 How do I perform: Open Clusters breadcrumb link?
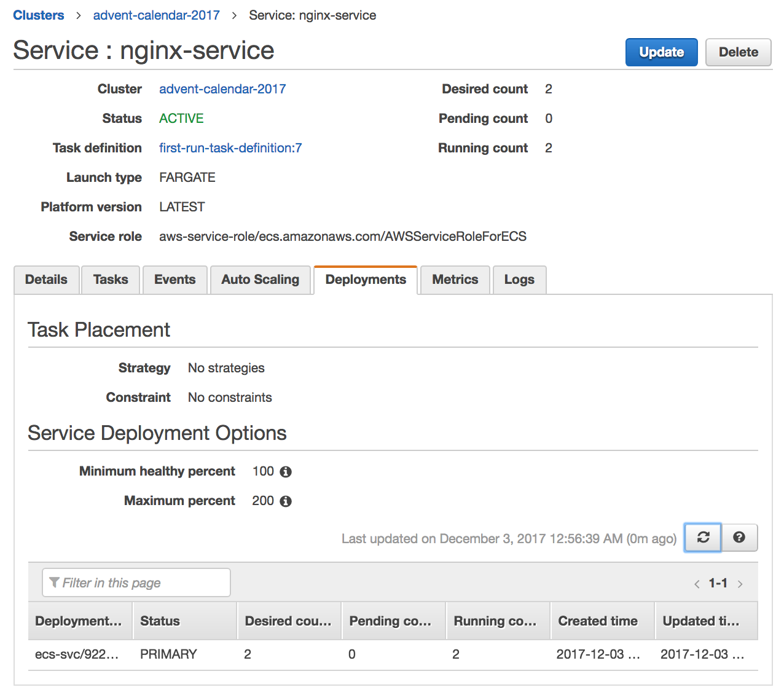[x=39, y=15]
